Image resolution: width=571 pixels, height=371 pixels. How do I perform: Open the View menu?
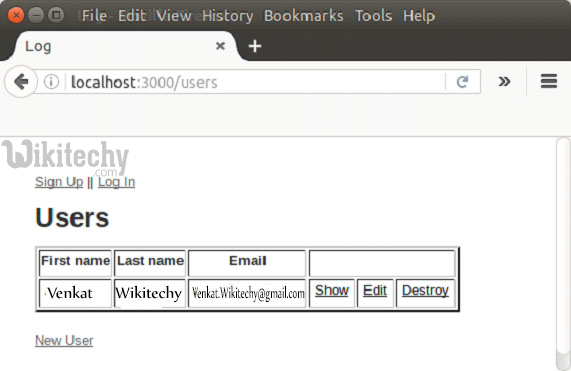point(174,16)
